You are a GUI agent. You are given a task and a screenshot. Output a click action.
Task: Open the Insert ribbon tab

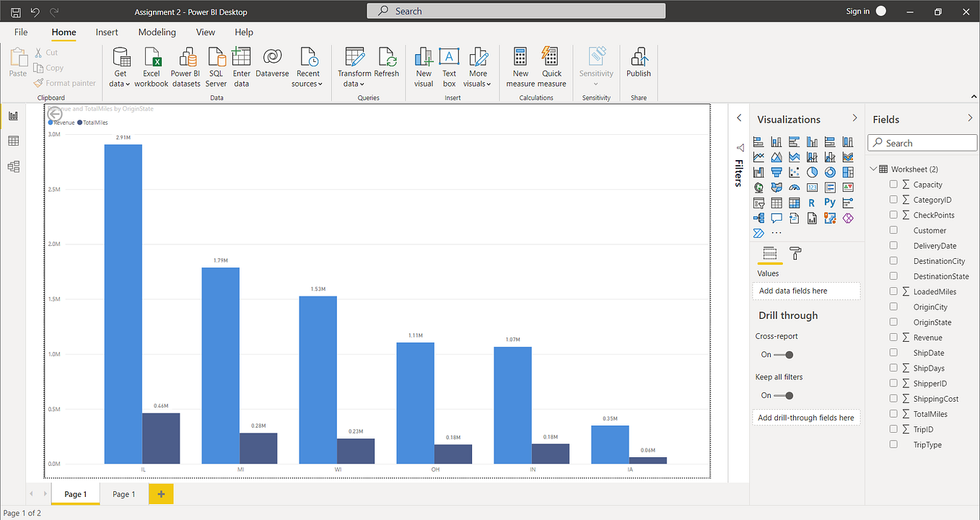(x=107, y=32)
